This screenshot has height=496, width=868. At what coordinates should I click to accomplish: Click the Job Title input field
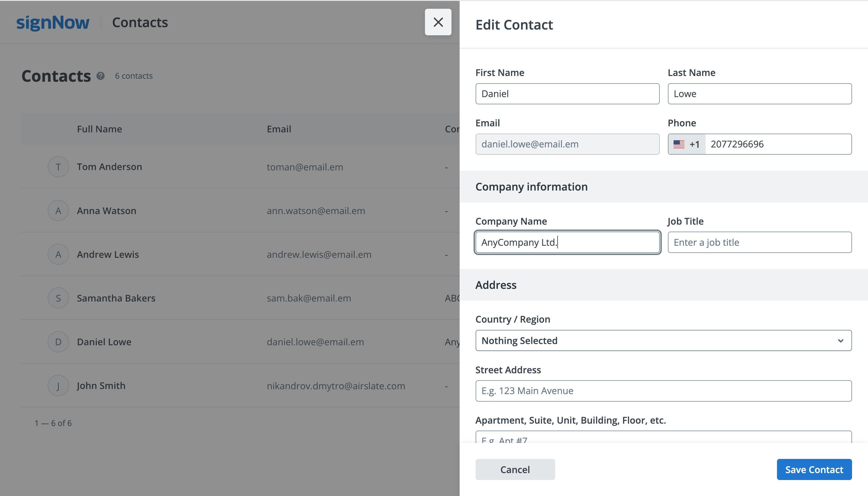click(759, 242)
